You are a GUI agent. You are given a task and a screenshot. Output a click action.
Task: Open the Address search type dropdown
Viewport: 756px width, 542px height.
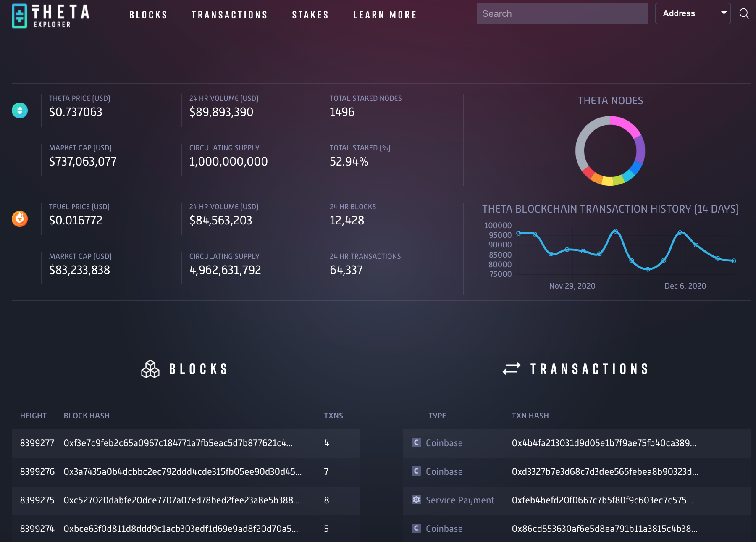(693, 13)
